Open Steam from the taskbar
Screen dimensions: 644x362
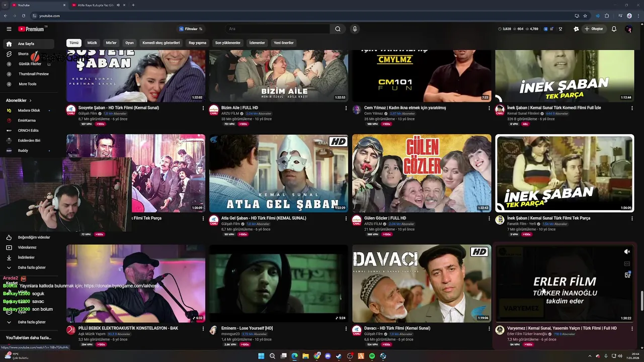339,356
